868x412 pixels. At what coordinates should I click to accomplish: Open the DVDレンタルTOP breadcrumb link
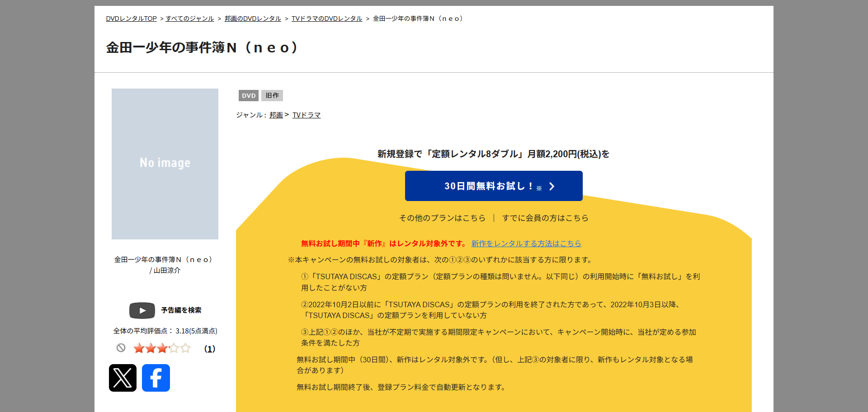(x=131, y=19)
